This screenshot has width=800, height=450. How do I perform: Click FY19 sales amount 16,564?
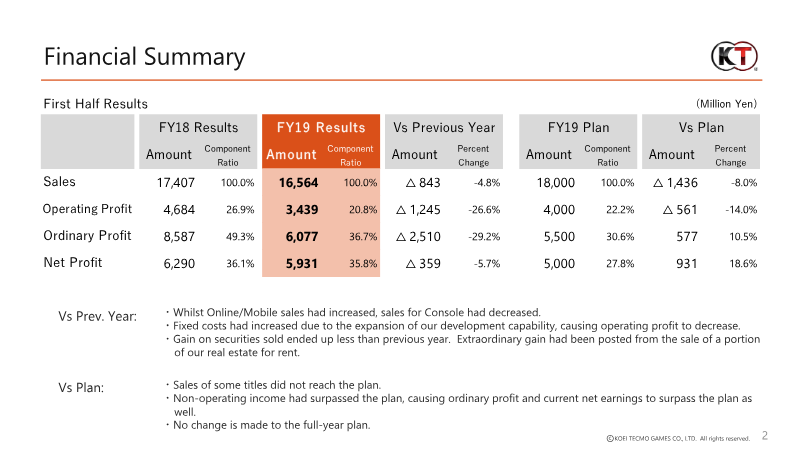[x=297, y=183]
